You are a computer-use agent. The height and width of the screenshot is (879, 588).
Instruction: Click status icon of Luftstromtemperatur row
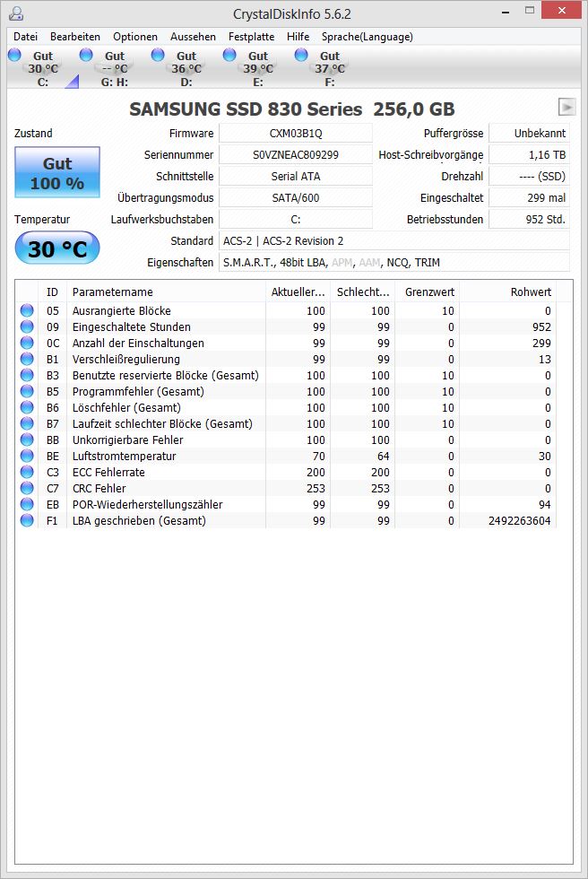[x=27, y=457]
